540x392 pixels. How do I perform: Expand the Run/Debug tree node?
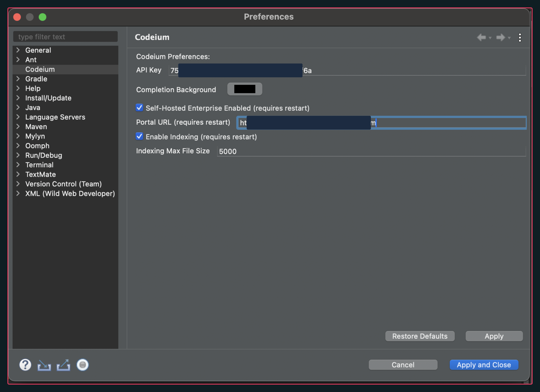[18, 155]
